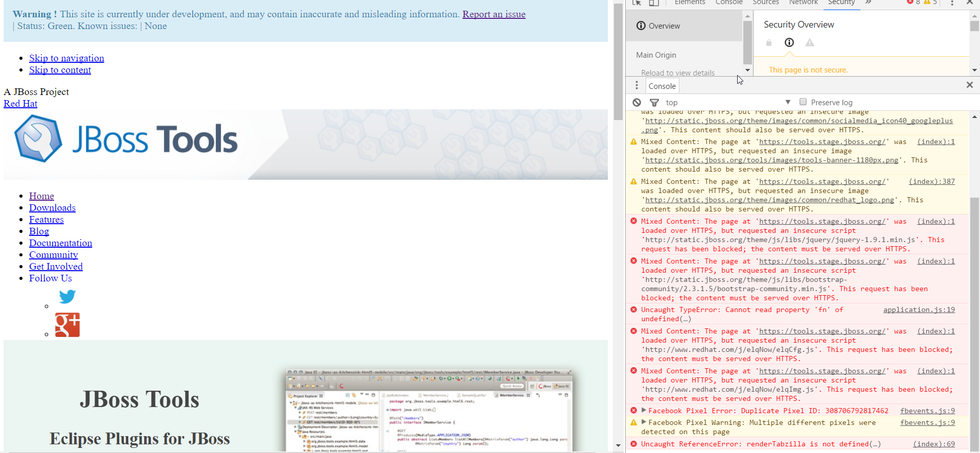
Task: Select the Console drawer tab
Action: [662, 86]
